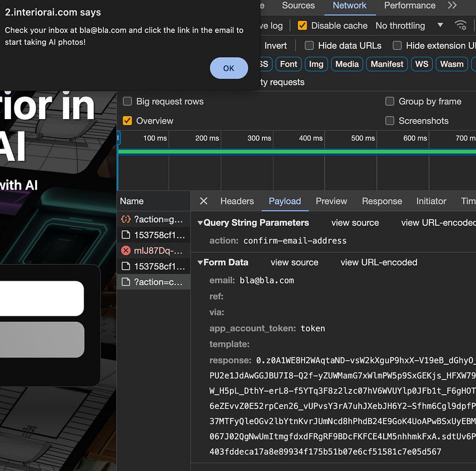Screen dimensions: 476x471
Task: Filter requests by Media type
Action: click(x=347, y=64)
